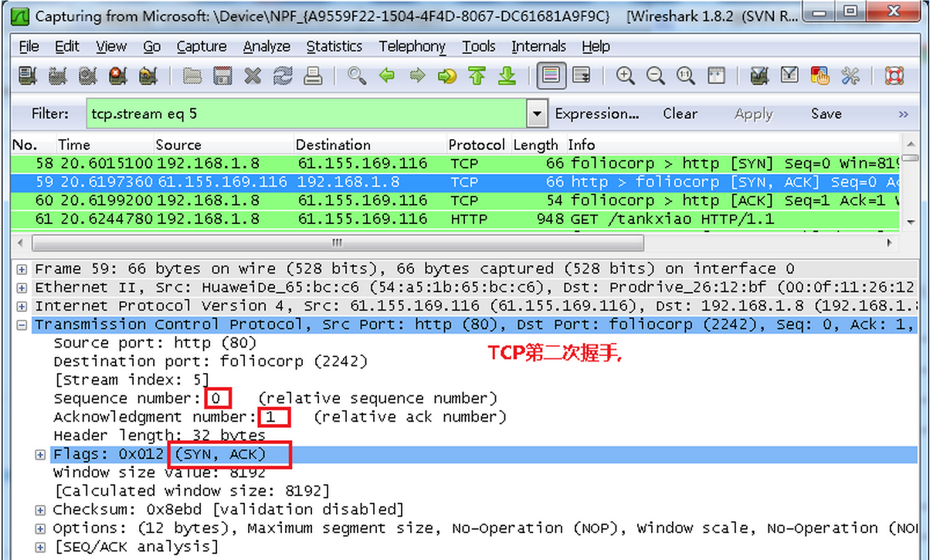Apply the display filter
The width and height of the screenshot is (930, 560).
click(754, 114)
